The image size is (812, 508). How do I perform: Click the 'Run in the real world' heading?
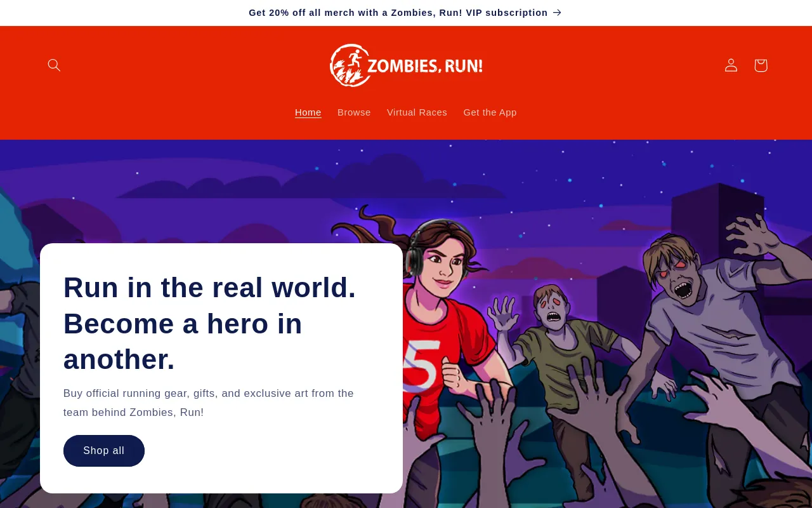(x=210, y=323)
